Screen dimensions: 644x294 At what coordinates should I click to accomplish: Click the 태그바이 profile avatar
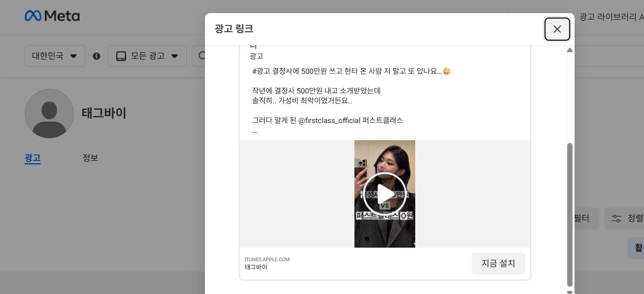pos(49,114)
